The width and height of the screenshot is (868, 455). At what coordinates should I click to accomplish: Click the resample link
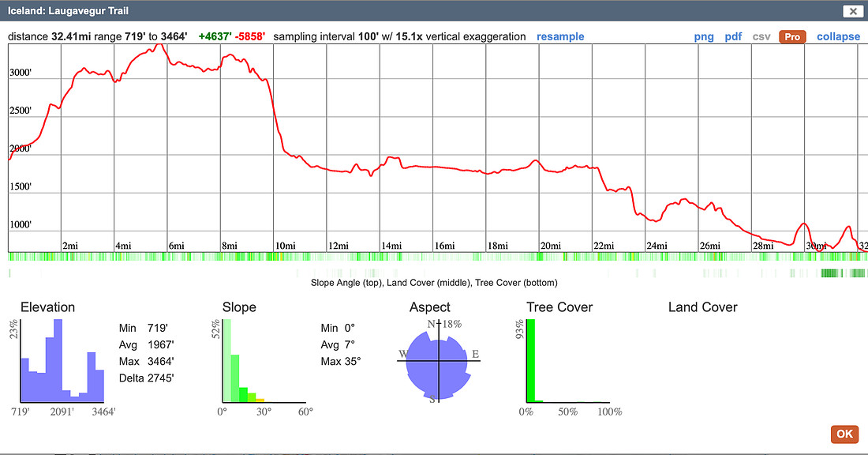pos(560,36)
